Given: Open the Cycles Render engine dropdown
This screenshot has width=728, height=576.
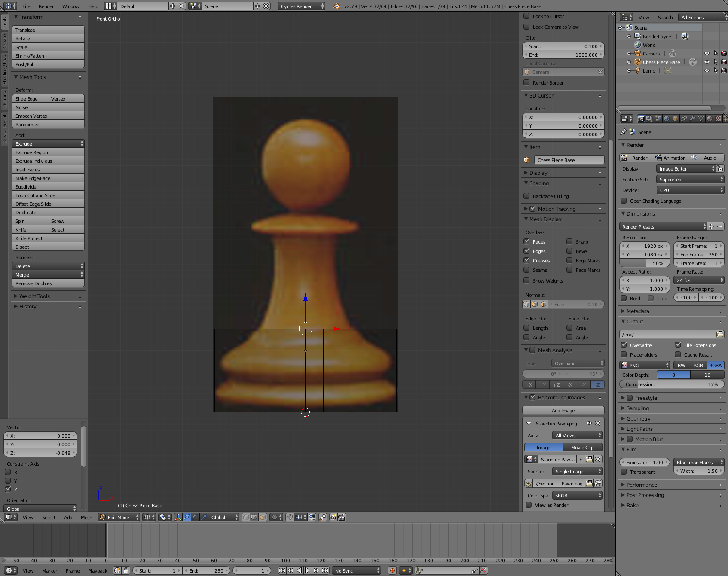Looking at the screenshot, I should (302, 6).
